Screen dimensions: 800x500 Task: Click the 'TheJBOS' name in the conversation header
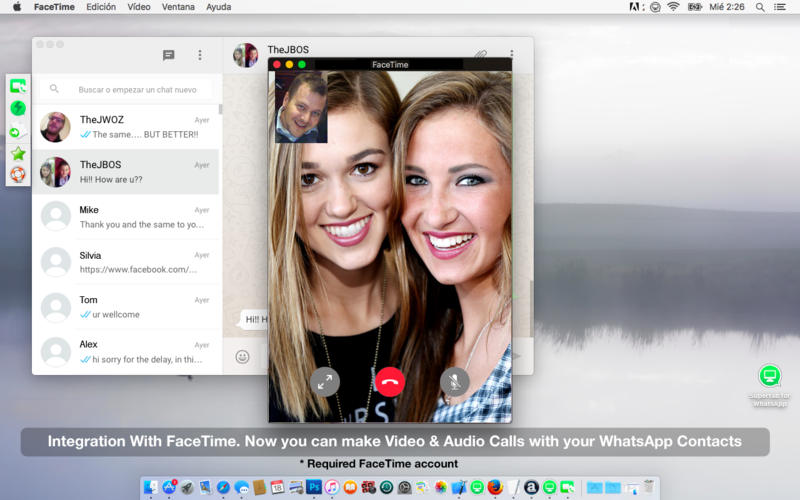tap(288, 49)
